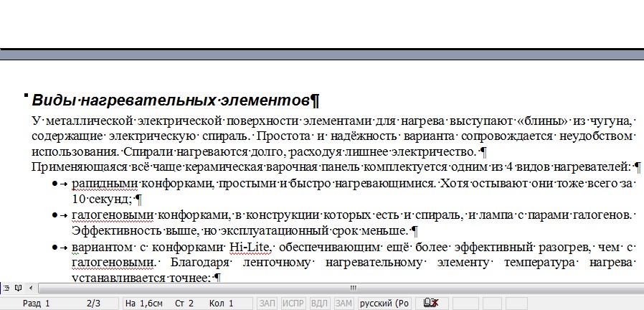Click the misspelled word "рапидными"

(x=100, y=184)
